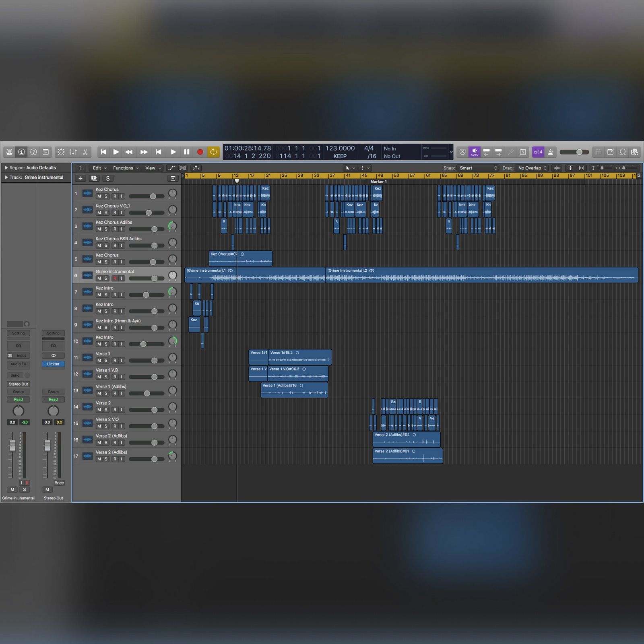This screenshot has width=644, height=644.
Task: Open the Snap Smart dropdown
Action: pyautogui.click(x=478, y=168)
